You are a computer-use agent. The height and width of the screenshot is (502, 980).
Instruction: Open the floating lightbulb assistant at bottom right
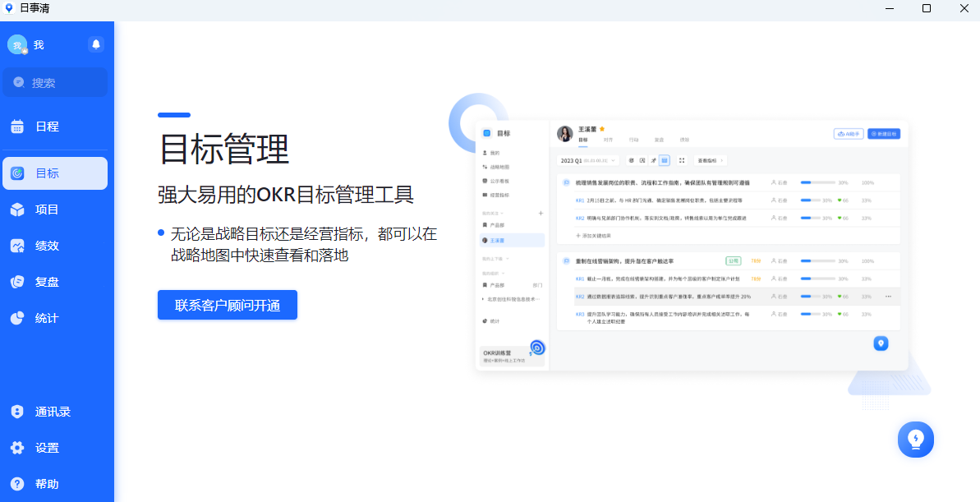pos(915,440)
